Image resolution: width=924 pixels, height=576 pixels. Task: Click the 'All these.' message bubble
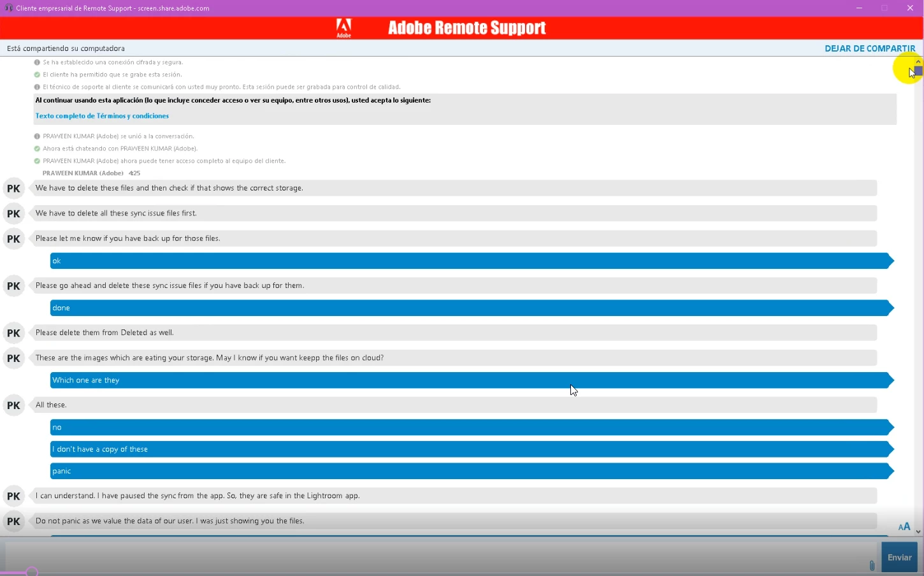pyautogui.click(x=454, y=405)
